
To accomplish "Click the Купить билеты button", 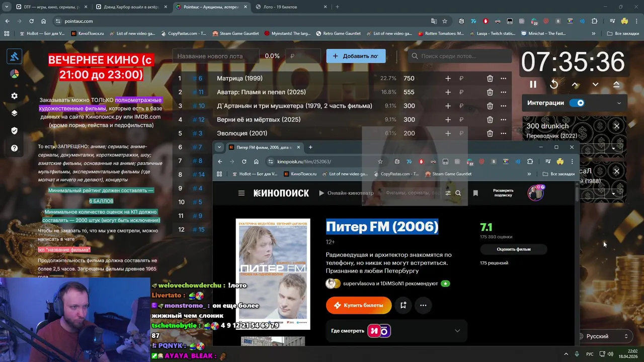I will point(359,305).
